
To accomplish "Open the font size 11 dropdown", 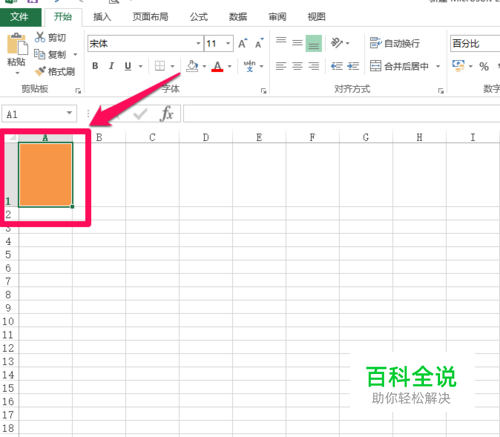I will 228,43.
